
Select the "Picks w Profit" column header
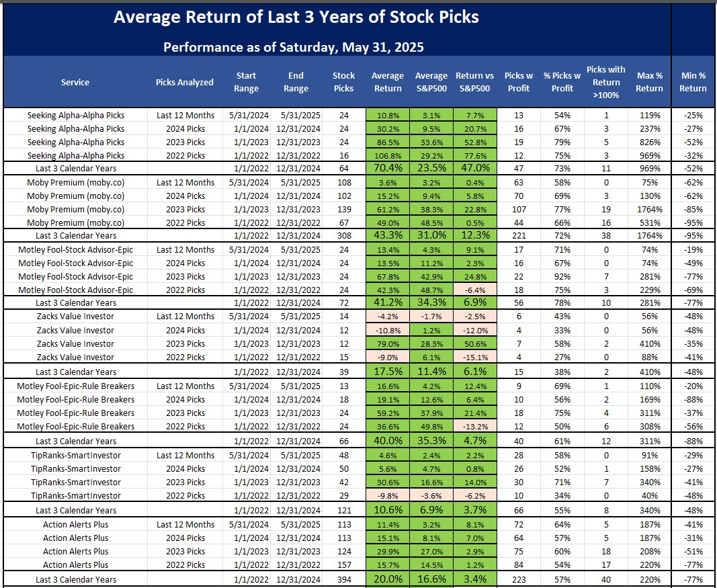coord(519,82)
